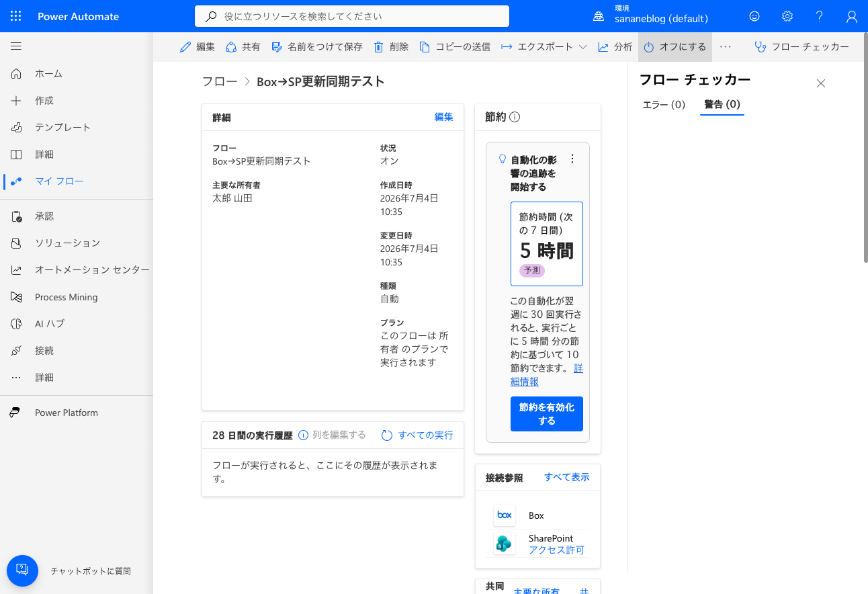Viewport: 868px width, 594px height.
Task: Open the environment picker sananeblog (default)
Action: pos(650,16)
